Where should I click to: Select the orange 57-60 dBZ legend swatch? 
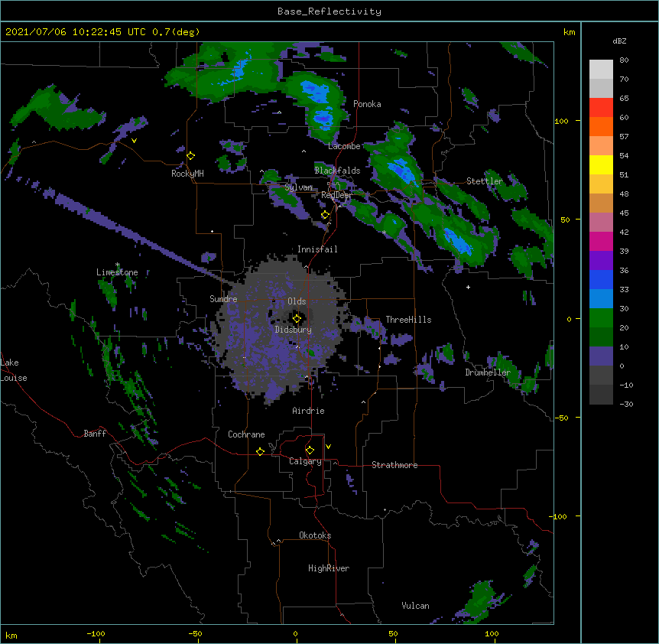click(601, 126)
